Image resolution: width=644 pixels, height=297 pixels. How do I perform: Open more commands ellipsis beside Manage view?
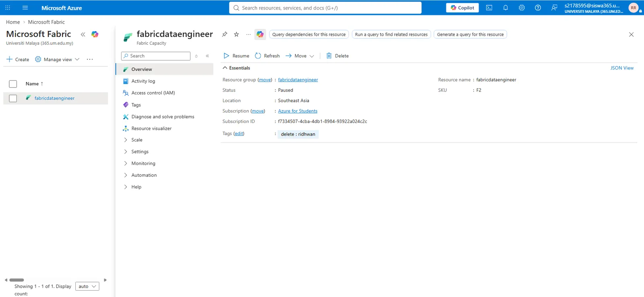click(x=90, y=59)
